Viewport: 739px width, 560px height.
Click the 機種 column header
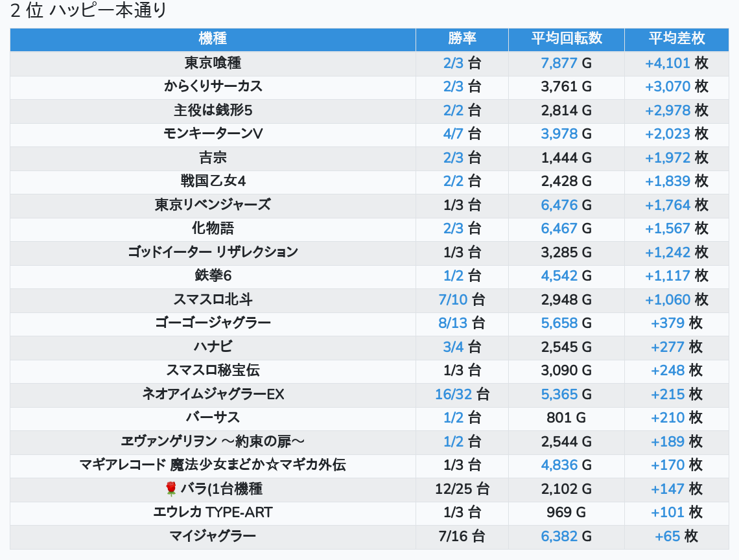[x=213, y=39]
